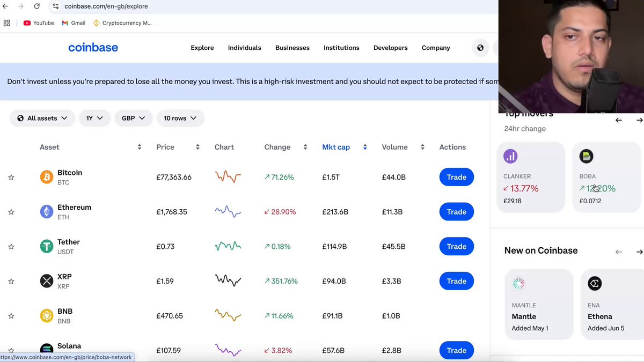
Task: Open the Ethereum asset name link
Action: pyautogui.click(x=74, y=208)
